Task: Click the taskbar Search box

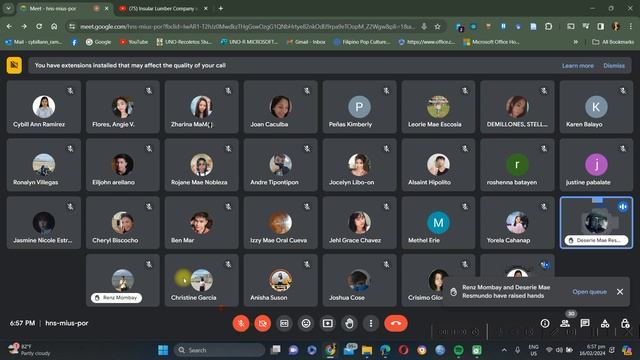Action: [220, 350]
